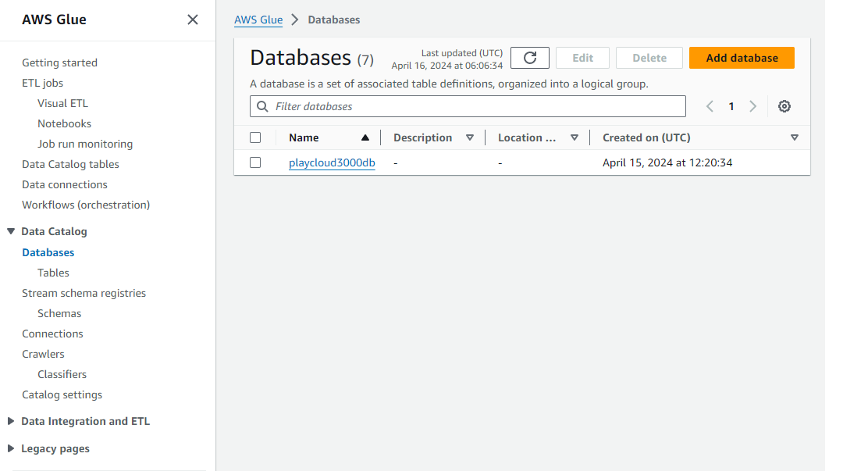
Task: Check the playcloud3000db row checkbox
Action: click(255, 162)
